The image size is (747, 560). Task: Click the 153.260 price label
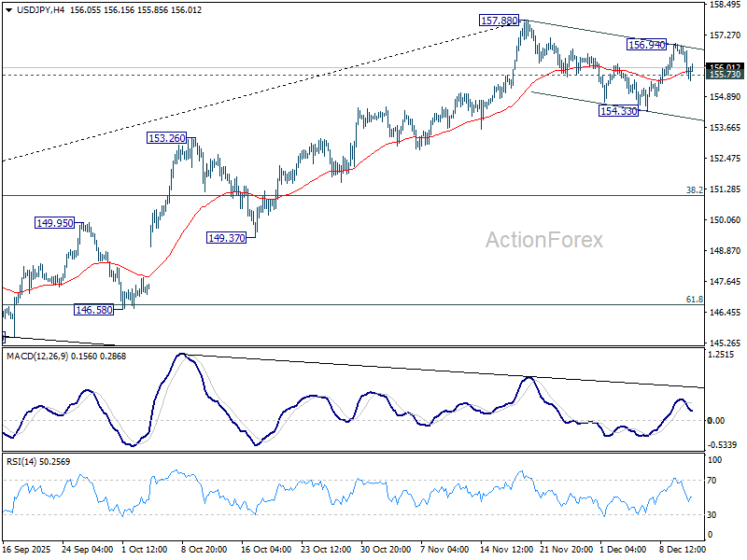click(x=167, y=138)
